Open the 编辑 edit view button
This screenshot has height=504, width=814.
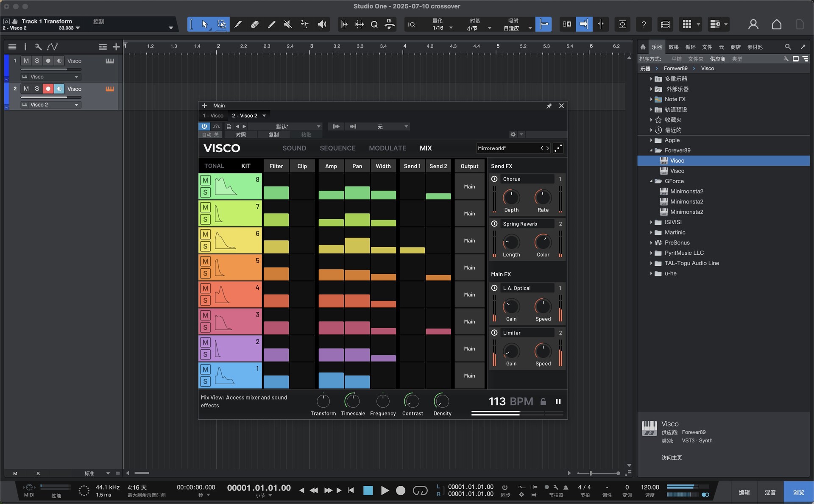tap(744, 492)
